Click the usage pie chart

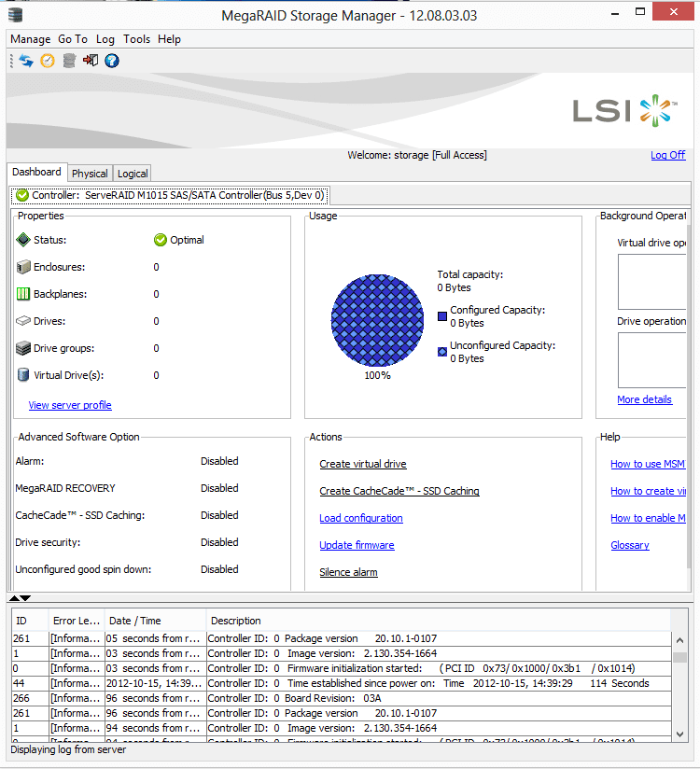pos(377,320)
